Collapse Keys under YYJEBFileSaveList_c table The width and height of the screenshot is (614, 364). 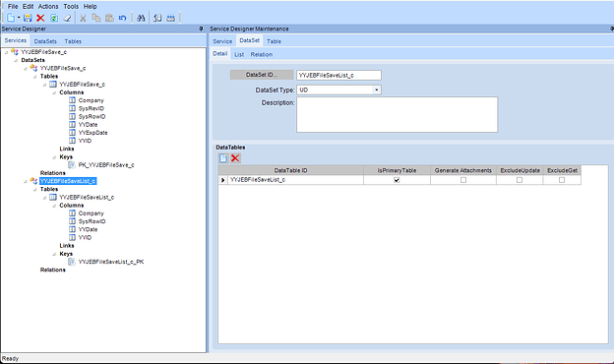coord(54,254)
